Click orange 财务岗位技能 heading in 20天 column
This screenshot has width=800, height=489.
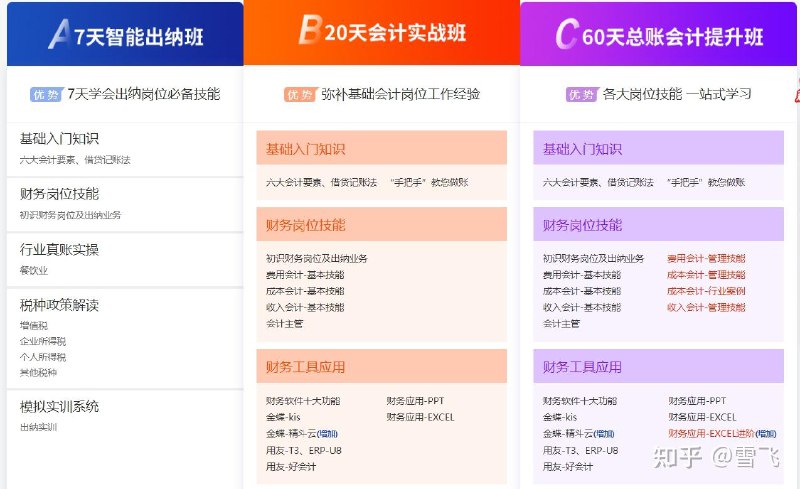click(382, 224)
